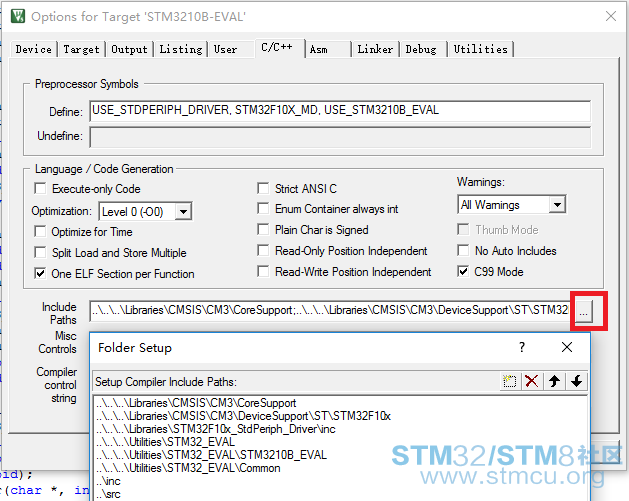
Task: Toggle Enum Container always int
Action: pyautogui.click(x=263, y=209)
